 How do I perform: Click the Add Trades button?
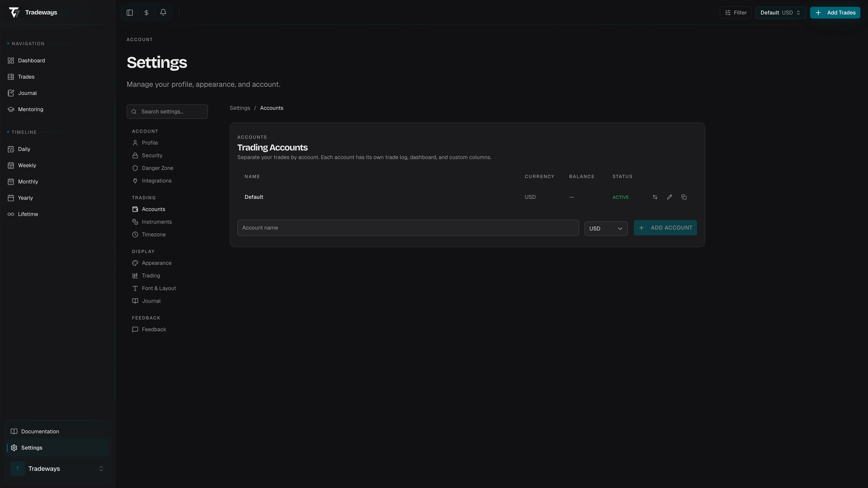point(835,12)
